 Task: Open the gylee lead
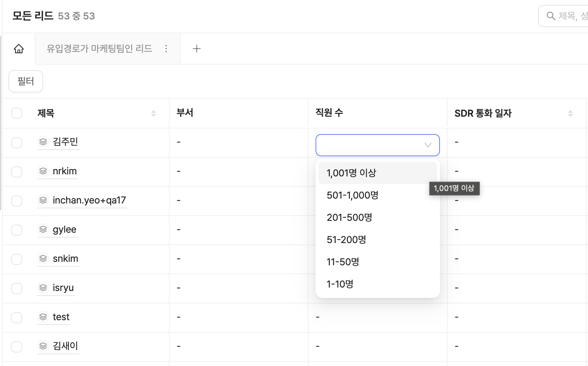point(64,230)
